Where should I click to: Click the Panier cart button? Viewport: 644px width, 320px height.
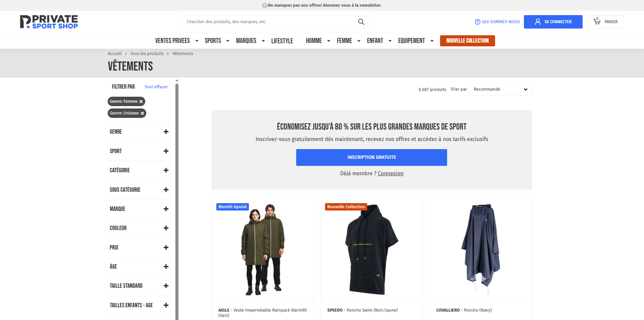click(x=605, y=22)
